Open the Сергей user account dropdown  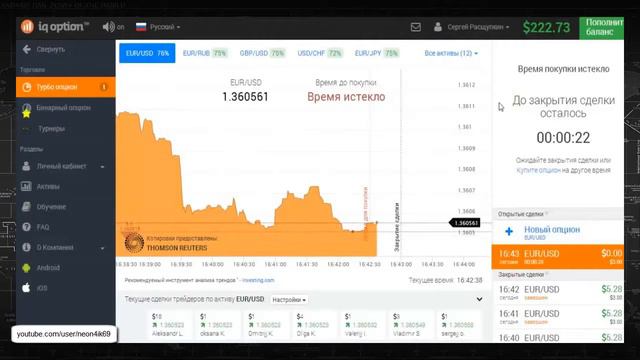click(478, 27)
